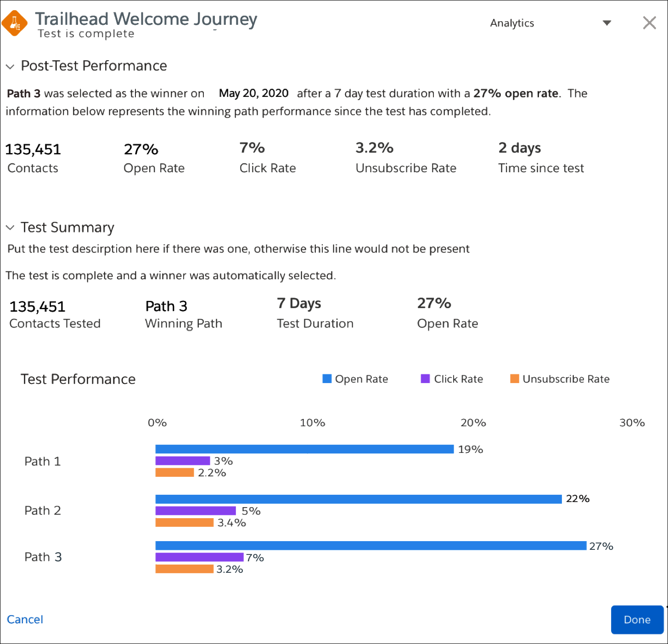Click the 'Winning Path' label

point(184,324)
